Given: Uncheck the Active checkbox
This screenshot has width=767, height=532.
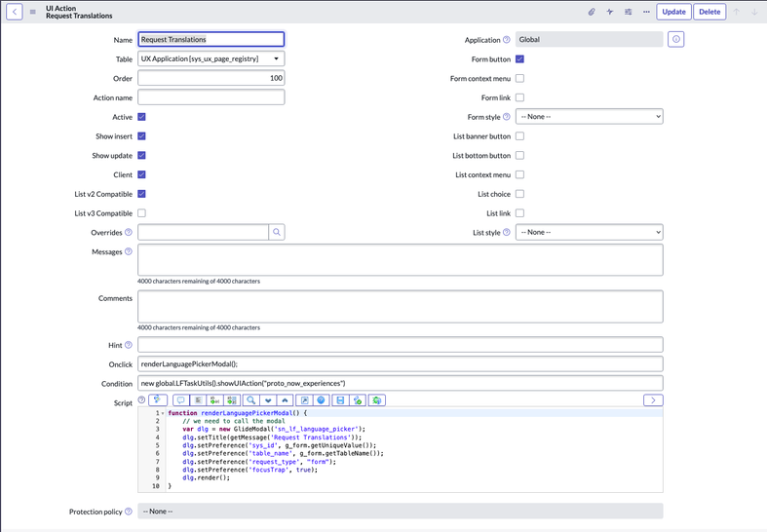Looking at the screenshot, I should click(x=142, y=117).
